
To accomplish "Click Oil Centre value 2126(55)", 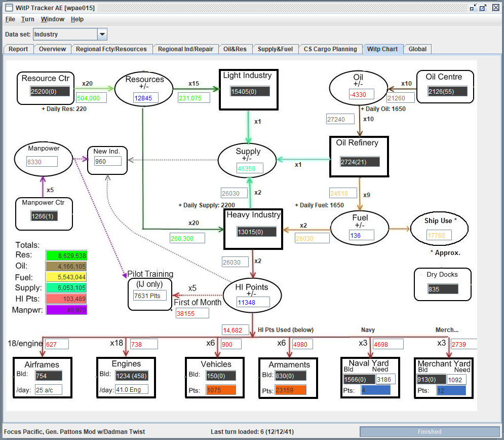I will 447,91.
